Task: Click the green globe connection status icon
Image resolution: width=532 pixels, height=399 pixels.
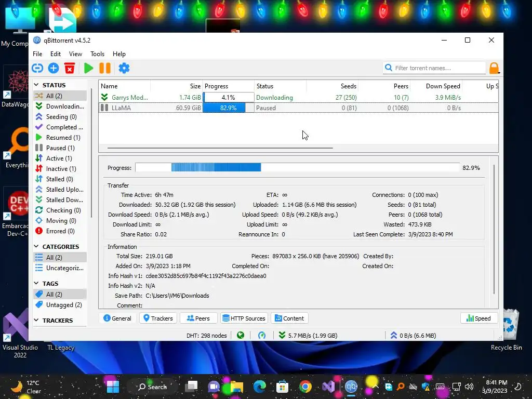Action: [241, 336]
